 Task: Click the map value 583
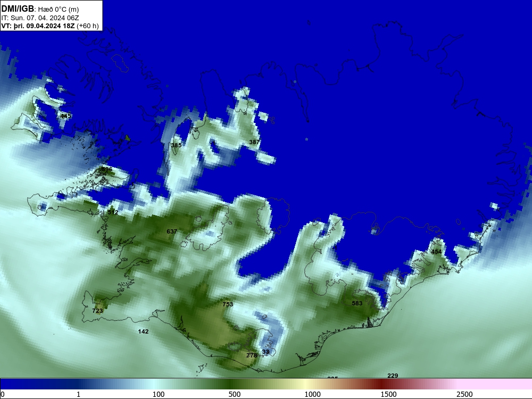click(x=357, y=303)
